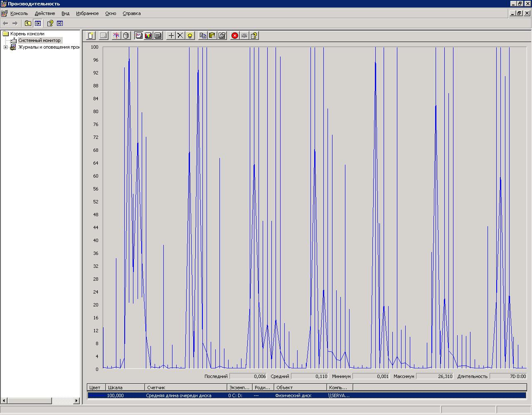The image size is (532, 415).
Task: Select Системный монитор in the tree
Action: click(x=39, y=40)
